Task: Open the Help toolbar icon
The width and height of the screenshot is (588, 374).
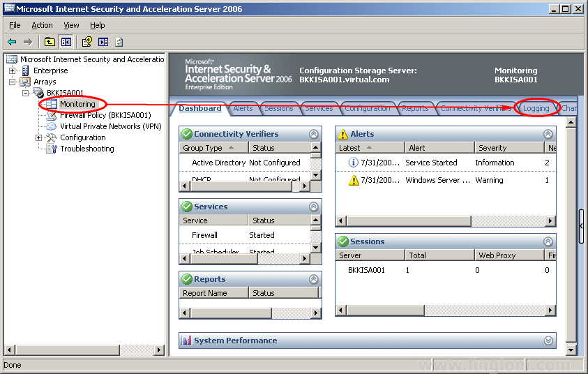Action: 87,42
